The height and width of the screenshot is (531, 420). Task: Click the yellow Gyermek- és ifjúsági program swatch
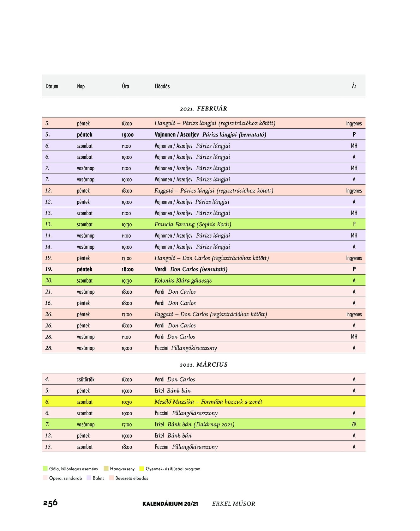click(x=142, y=468)
